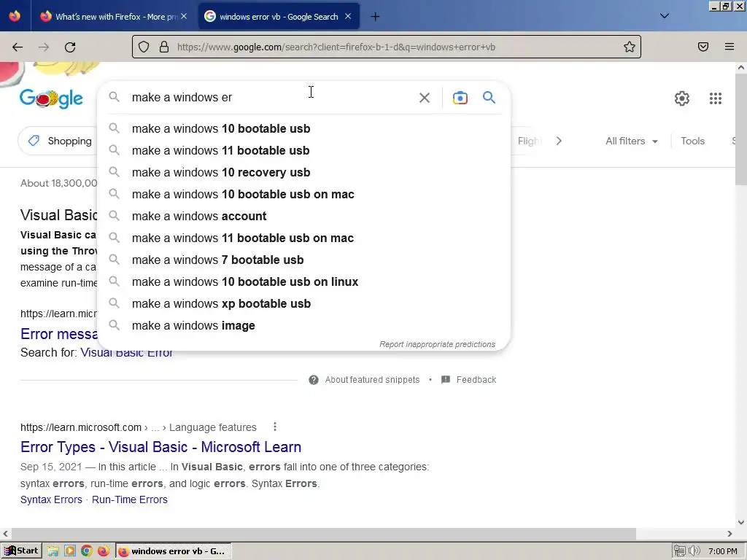Select windows 11 bootable usb on mac
Screen dimensions: 747x560
[304, 238]
